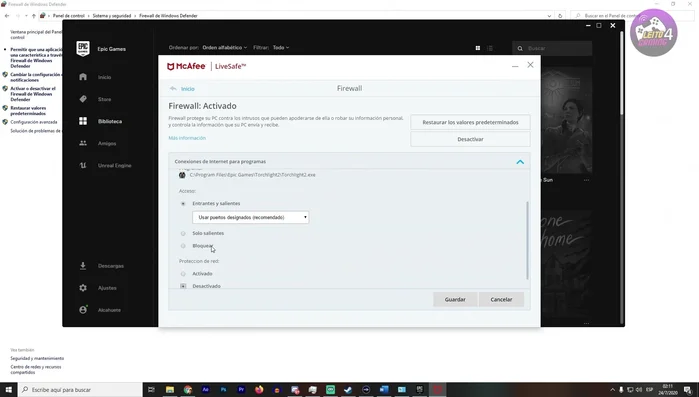The width and height of the screenshot is (699, 397).
Task: Click the McAfee program list scrollbar
Action: [x=527, y=241]
